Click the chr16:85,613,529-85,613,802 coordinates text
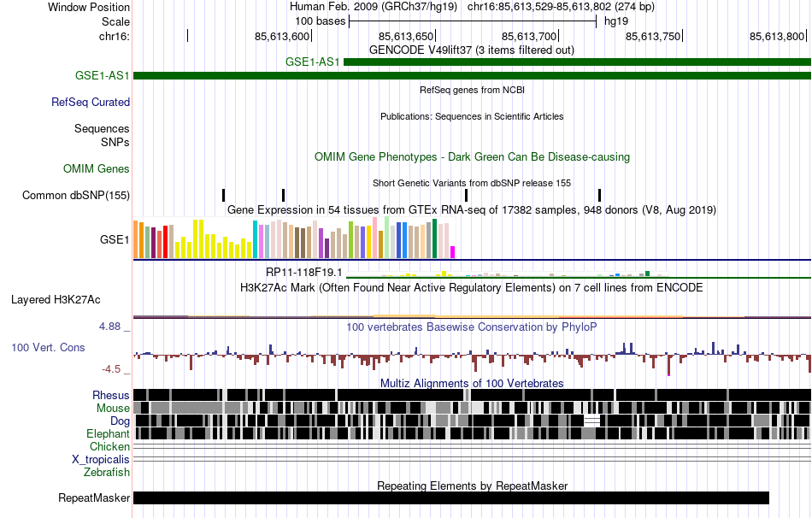 tap(561, 7)
